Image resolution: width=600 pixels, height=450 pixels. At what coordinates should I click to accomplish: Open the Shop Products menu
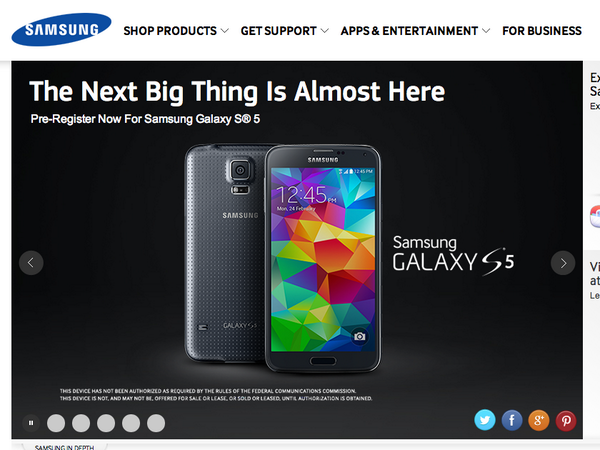click(x=170, y=31)
